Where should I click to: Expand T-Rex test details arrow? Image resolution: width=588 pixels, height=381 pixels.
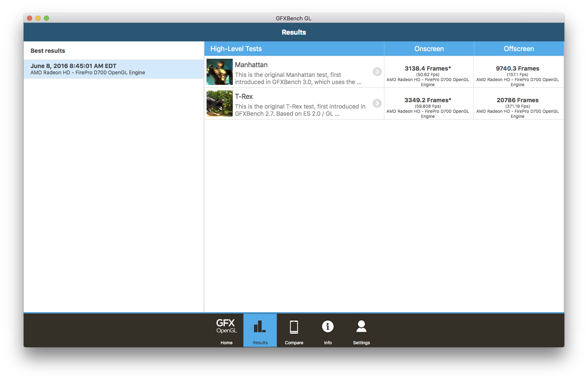pos(377,103)
